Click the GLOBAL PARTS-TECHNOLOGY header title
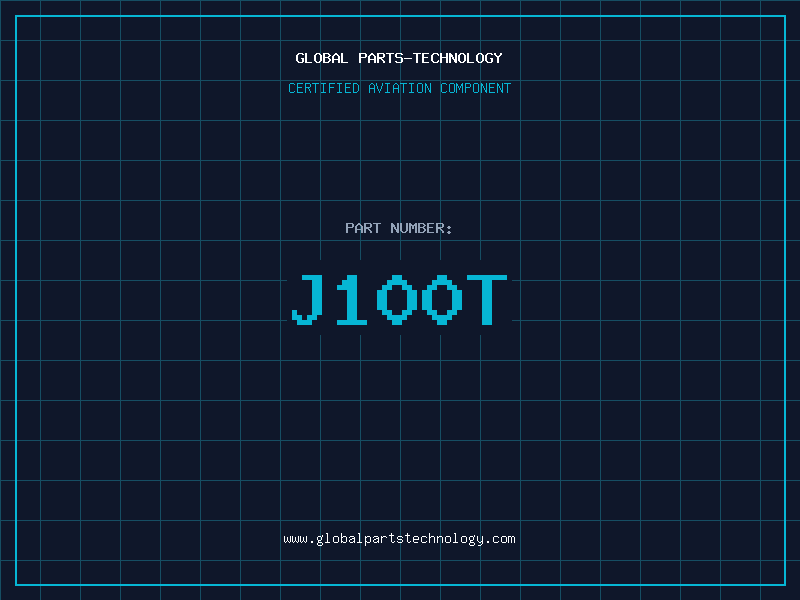800x600 pixels. (x=399, y=58)
